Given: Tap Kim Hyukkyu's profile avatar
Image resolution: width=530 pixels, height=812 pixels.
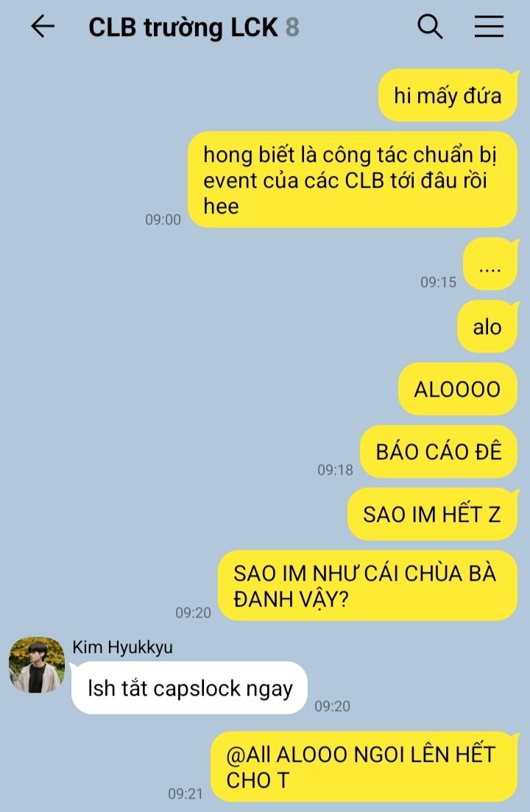Looking at the screenshot, I should click(x=37, y=665).
